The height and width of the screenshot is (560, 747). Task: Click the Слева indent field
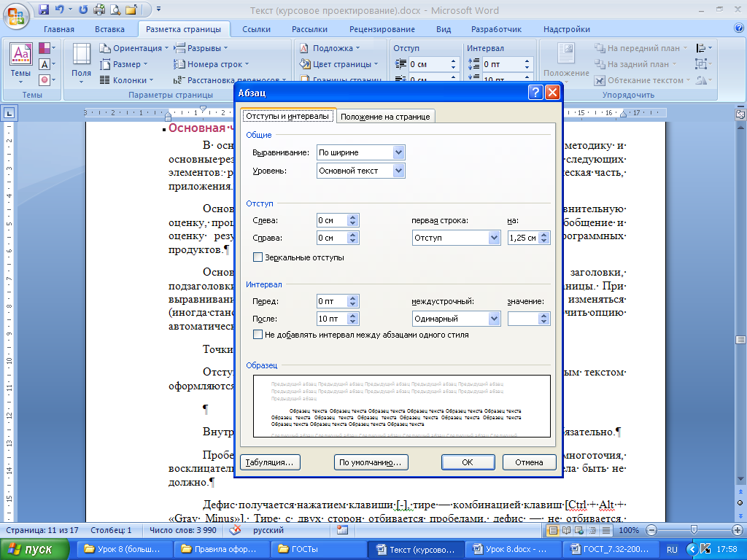pyautogui.click(x=332, y=220)
